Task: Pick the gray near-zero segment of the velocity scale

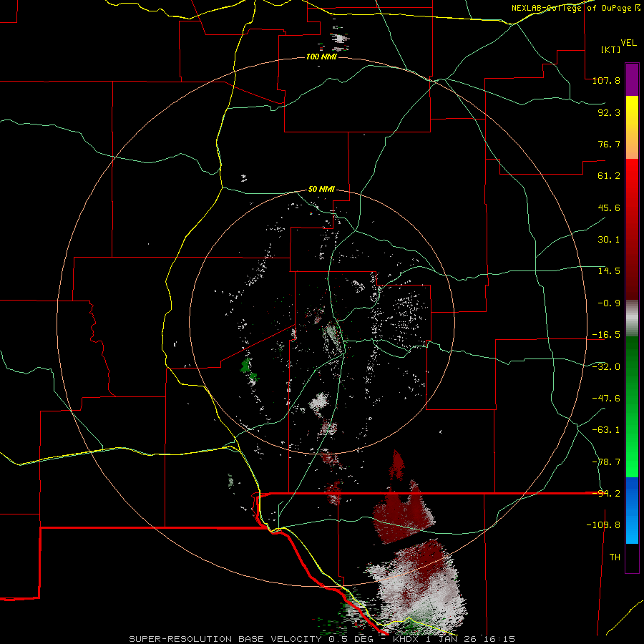Action: (632, 318)
